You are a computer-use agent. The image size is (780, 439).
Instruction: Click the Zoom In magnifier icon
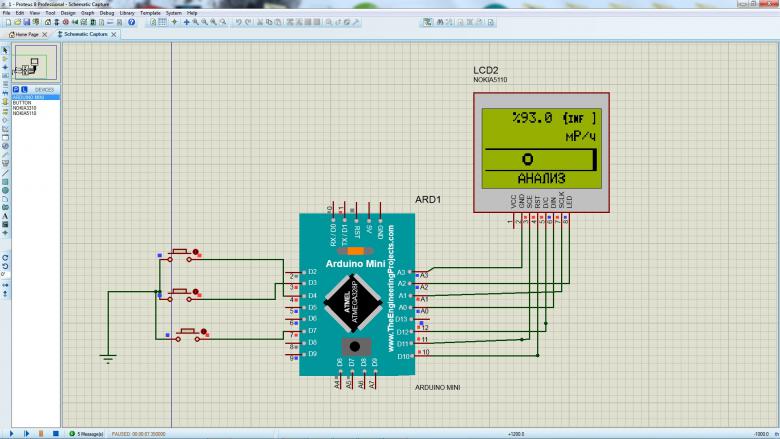tap(195, 22)
